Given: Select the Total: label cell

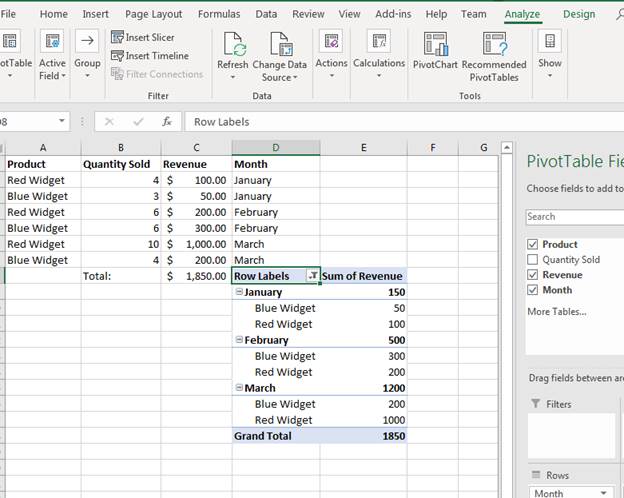Looking at the screenshot, I should click(121, 276).
